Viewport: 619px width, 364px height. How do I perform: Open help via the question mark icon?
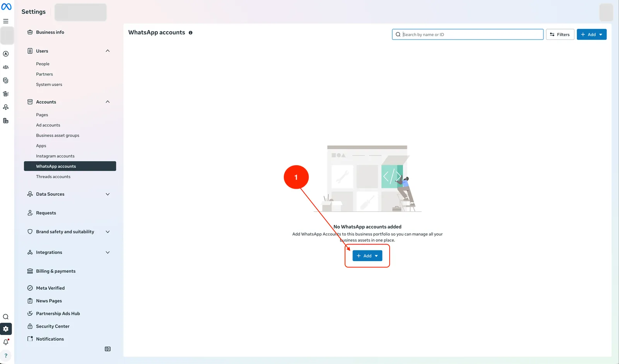tap(6, 356)
